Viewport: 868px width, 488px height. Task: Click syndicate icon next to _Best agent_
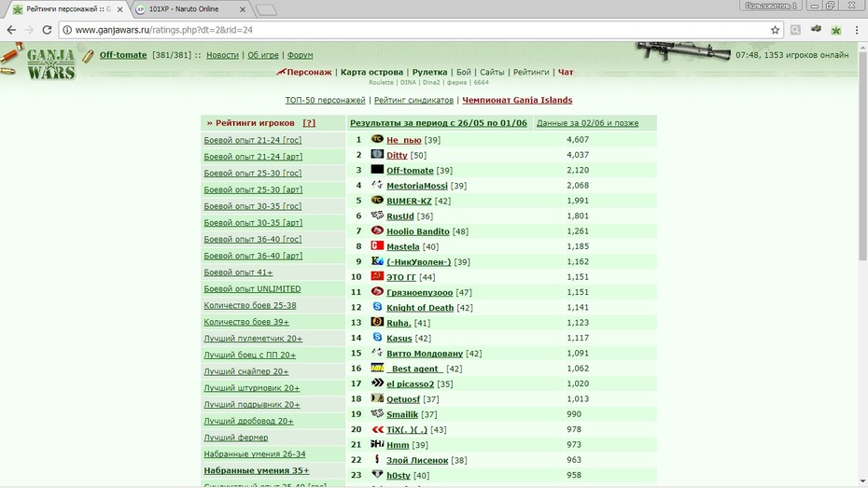click(377, 368)
